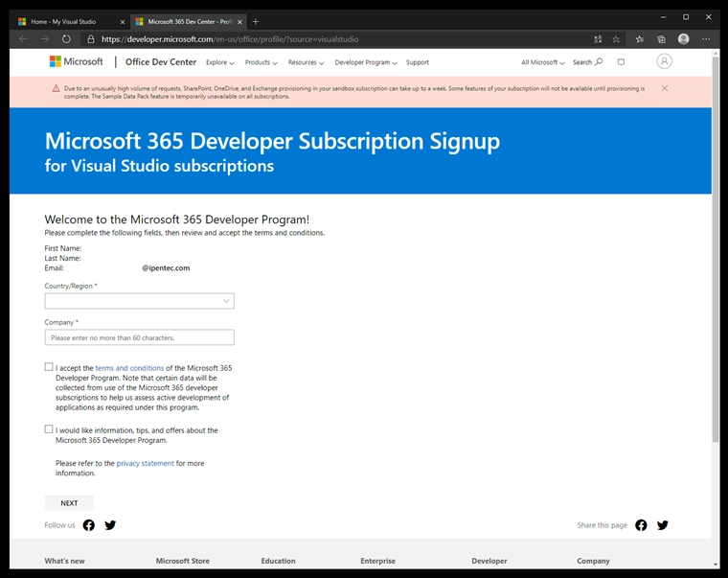728x578 pixels.
Task: Accept the terms and conditions checkbox
Action: (49, 367)
